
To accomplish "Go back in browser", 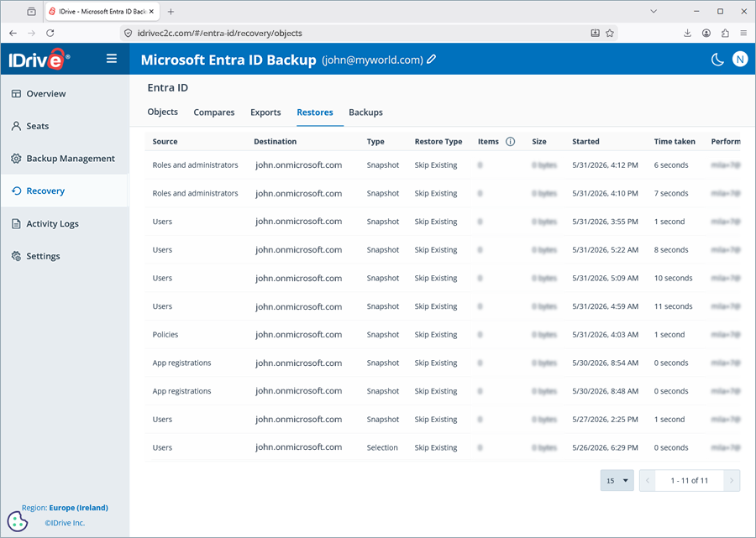I will click(13, 34).
